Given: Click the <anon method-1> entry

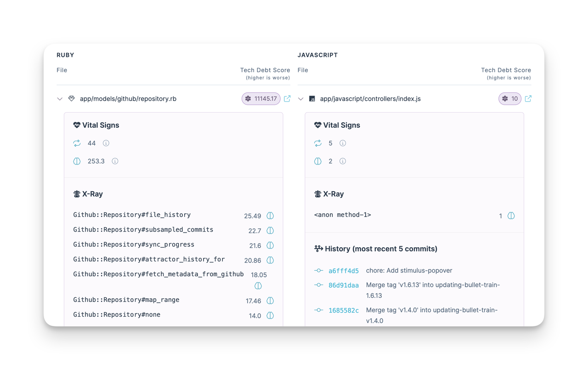Looking at the screenshot, I should pyautogui.click(x=343, y=215).
